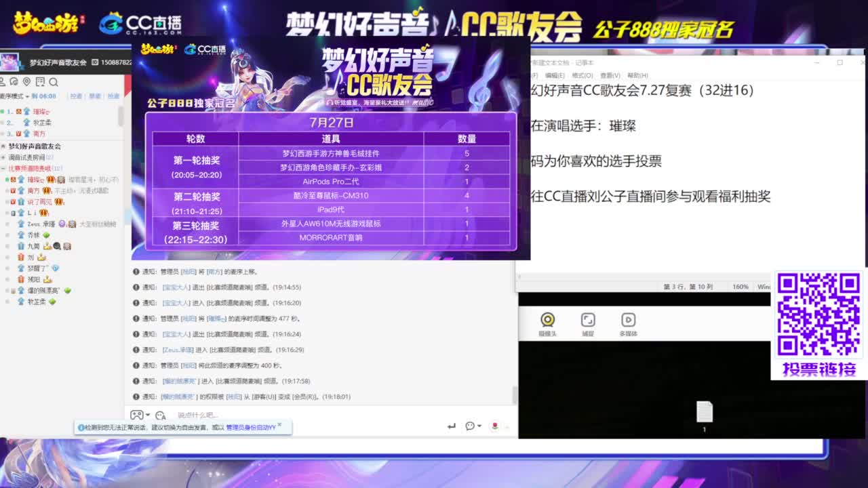Open Notepad 帮助(H) menu
This screenshot has height=488, width=868.
pos(637,76)
